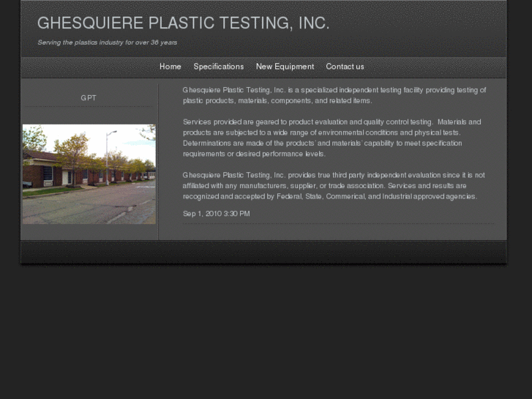Click the Sep 1, 2010 3:30 PM timestamp
Image resolution: width=532 pixels, height=399 pixels.
pos(216,214)
